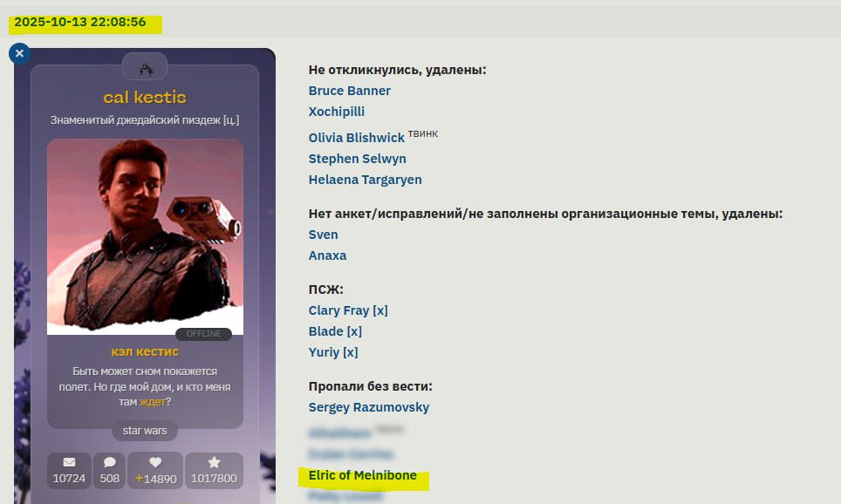
Task: Open Anaxa profile link
Action: coord(327,255)
